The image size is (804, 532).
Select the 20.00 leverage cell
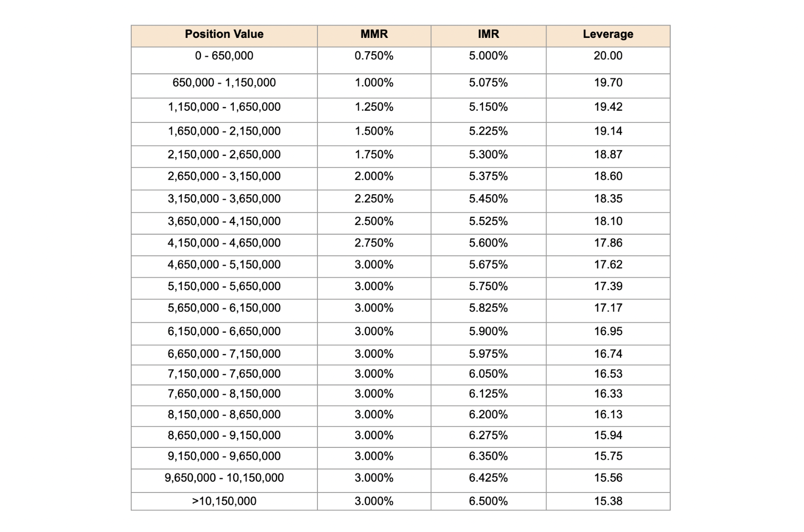pos(608,56)
